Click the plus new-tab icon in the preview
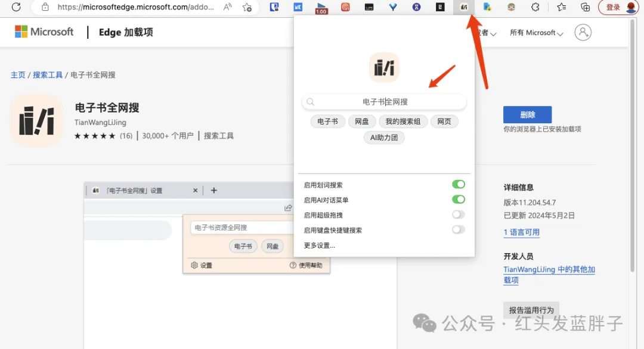The height and width of the screenshot is (349, 644). (213, 191)
